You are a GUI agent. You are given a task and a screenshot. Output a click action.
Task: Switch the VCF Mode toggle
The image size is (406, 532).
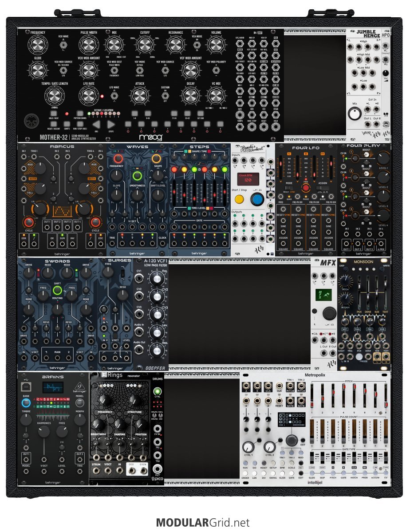click(139, 70)
